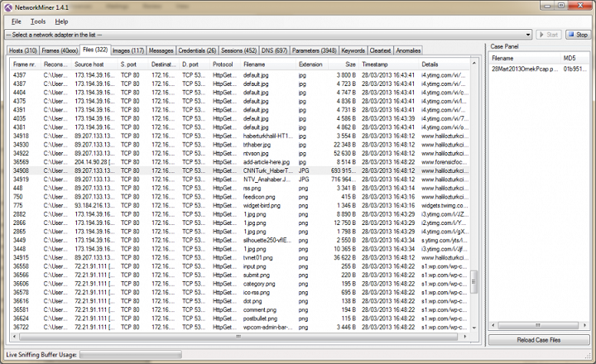
Task: Switch to the Files (322) tab
Action: tap(95, 50)
